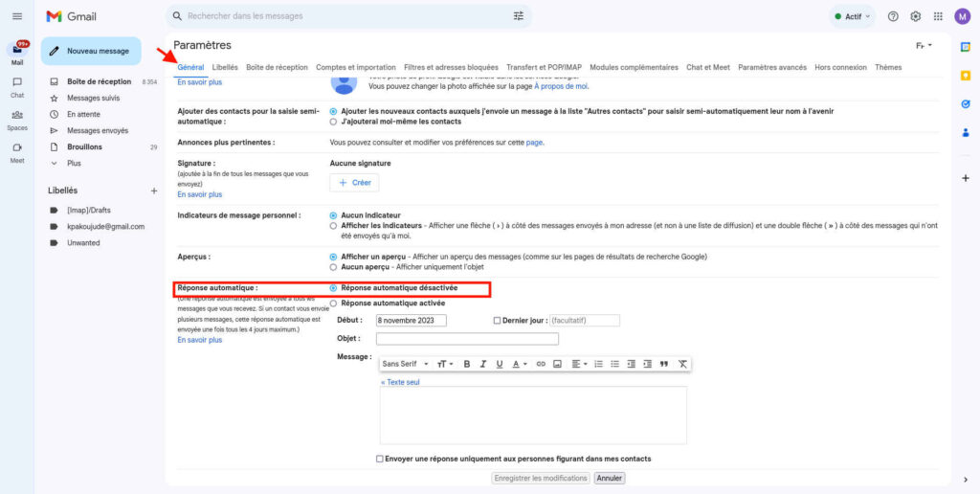Toggle italic in message toolbar
This screenshot has height=494, width=980.
(482, 364)
